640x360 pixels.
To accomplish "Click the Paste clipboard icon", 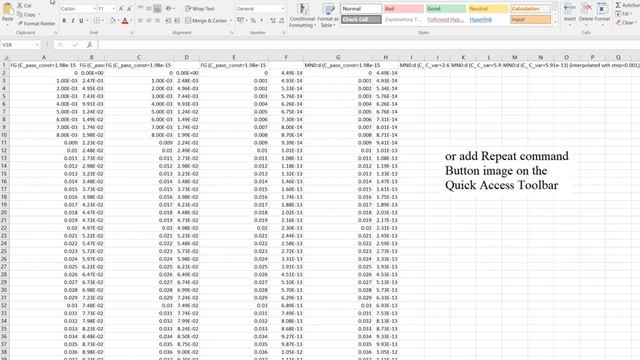I will pos(7,10).
